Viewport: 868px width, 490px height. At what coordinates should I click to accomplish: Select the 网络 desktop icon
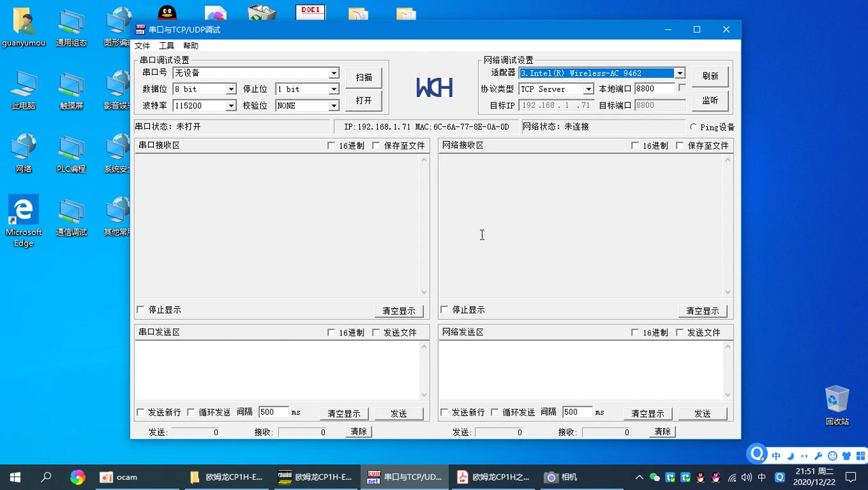pos(24,154)
